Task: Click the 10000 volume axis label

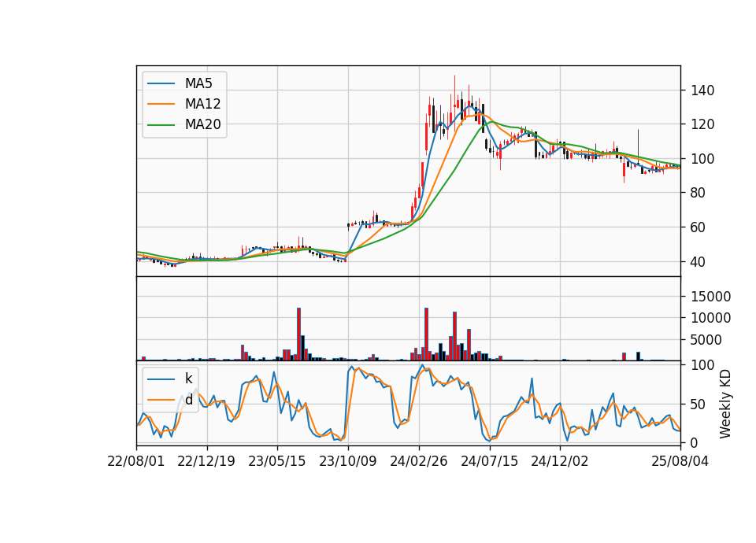Action: tap(710, 318)
